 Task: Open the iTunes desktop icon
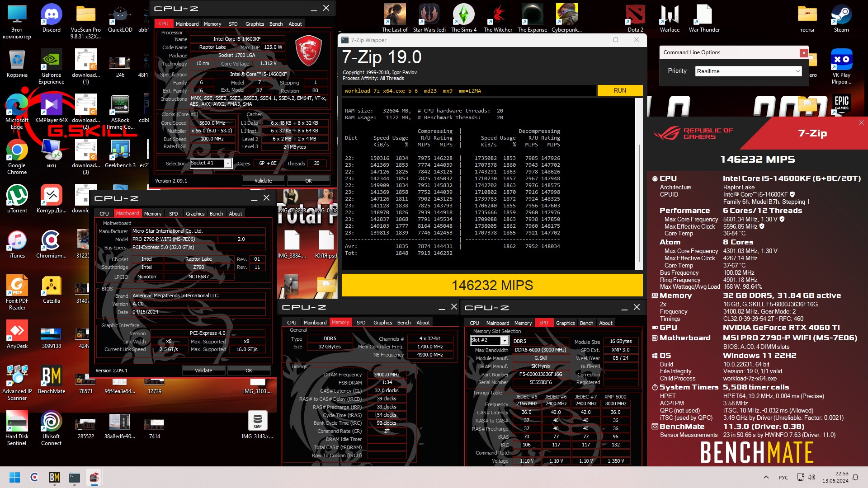[x=17, y=244]
